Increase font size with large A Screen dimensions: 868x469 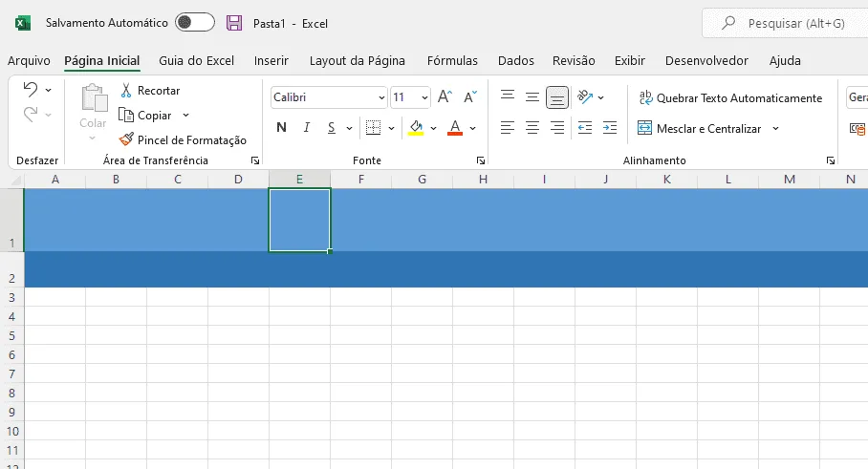(445, 97)
